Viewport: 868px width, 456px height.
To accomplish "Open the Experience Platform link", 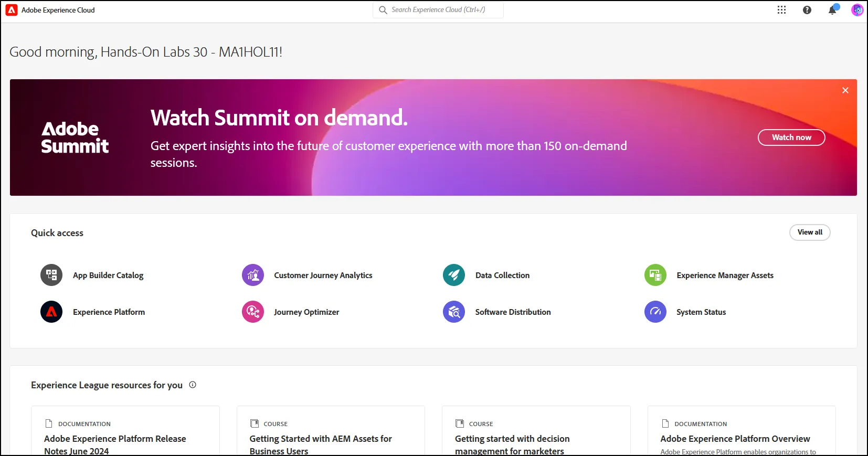I will pos(109,312).
